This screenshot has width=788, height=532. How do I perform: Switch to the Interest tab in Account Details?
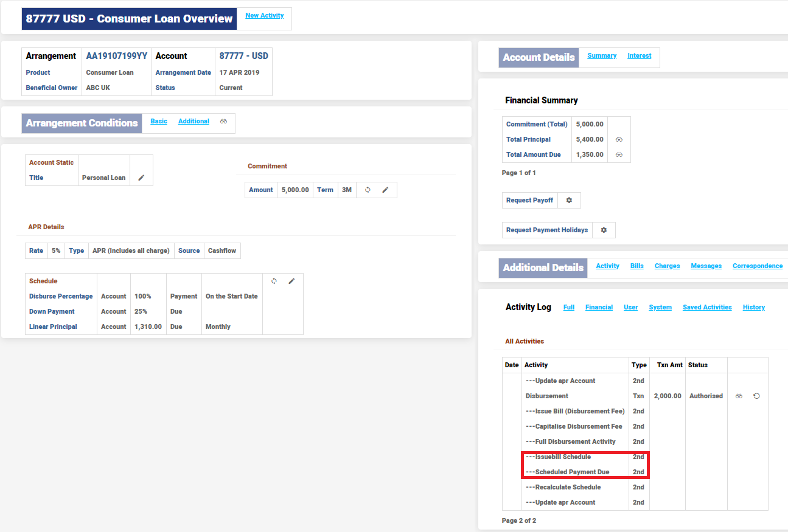(x=639, y=56)
